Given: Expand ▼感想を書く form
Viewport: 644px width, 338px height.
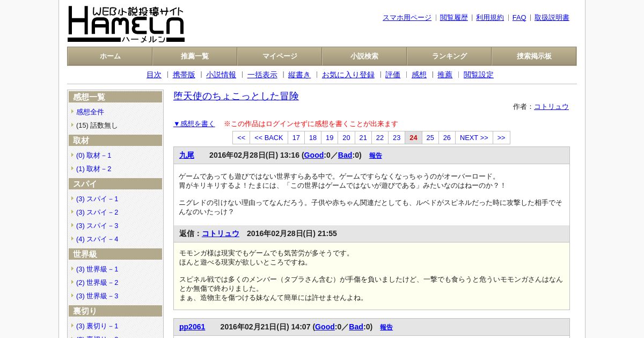Looking at the screenshot, I should (x=194, y=124).
